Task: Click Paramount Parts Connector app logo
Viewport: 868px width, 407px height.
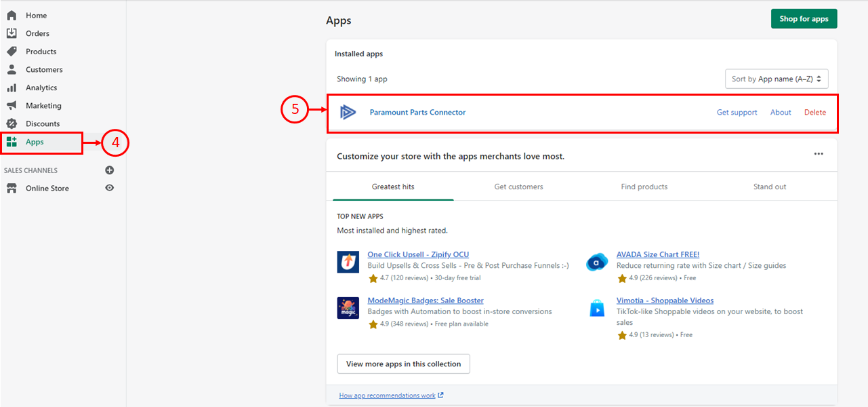Action: click(x=348, y=113)
